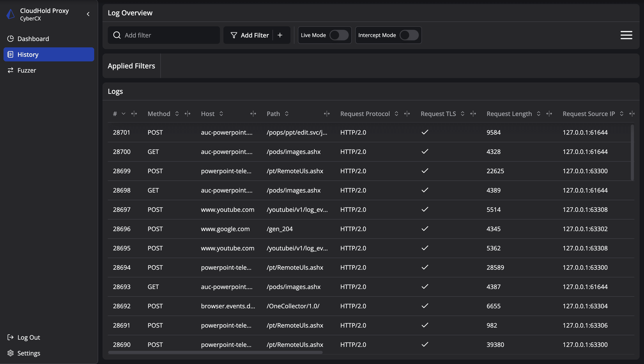Open the # column dropdown chevron

pyautogui.click(x=124, y=114)
